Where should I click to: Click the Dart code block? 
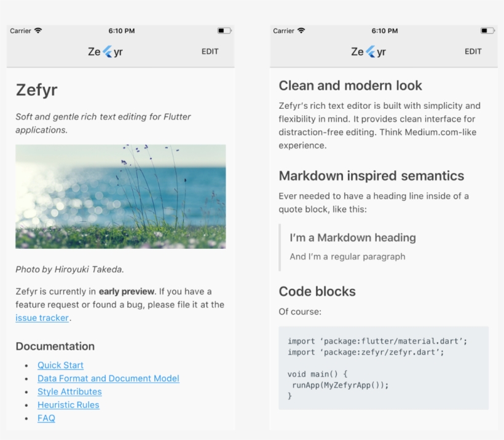[384, 367]
